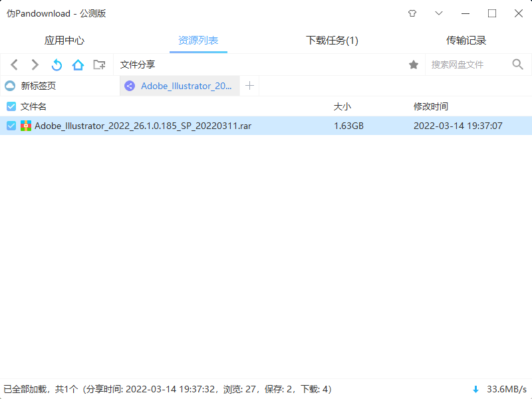Viewport: 532px width, 399px height.
Task: Close the Pandownload window
Action: [519, 13]
